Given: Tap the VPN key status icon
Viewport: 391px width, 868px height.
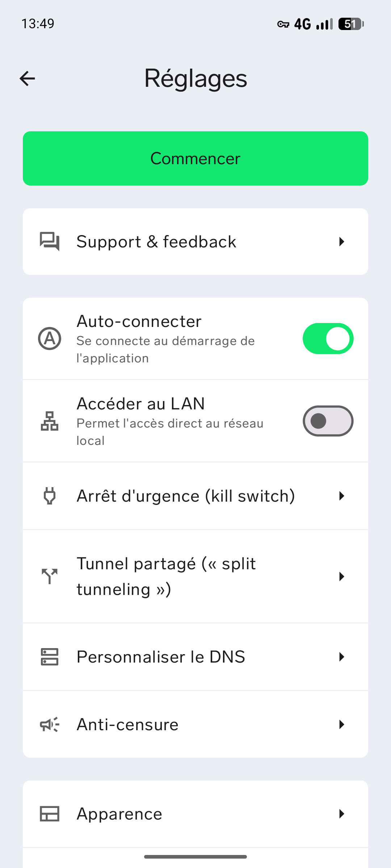Looking at the screenshot, I should [283, 24].
